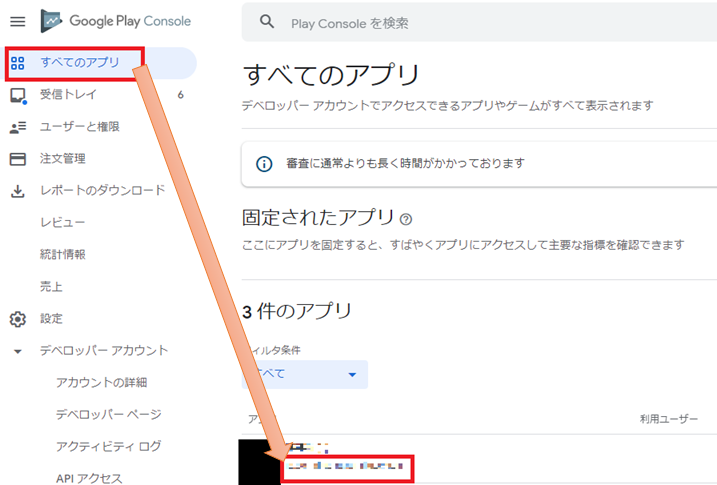The width and height of the screenshot is (717, 485).
Task: Open レポートのダウンロード menu item
Action: (x=102, y=190)
